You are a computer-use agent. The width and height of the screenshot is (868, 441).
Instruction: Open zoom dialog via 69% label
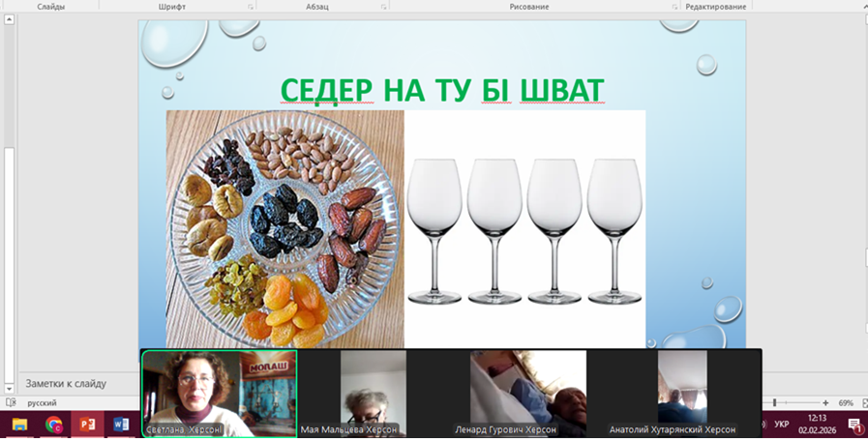pos(845,402)
